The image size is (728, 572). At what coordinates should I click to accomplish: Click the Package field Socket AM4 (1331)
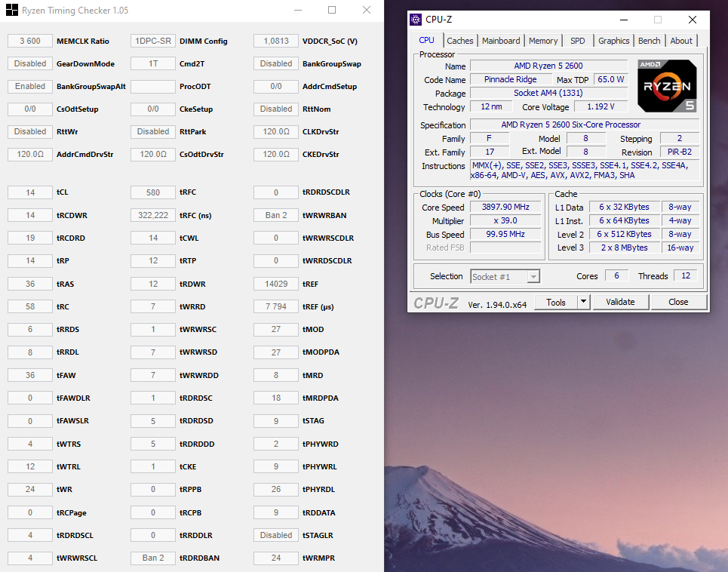point(548,93)
